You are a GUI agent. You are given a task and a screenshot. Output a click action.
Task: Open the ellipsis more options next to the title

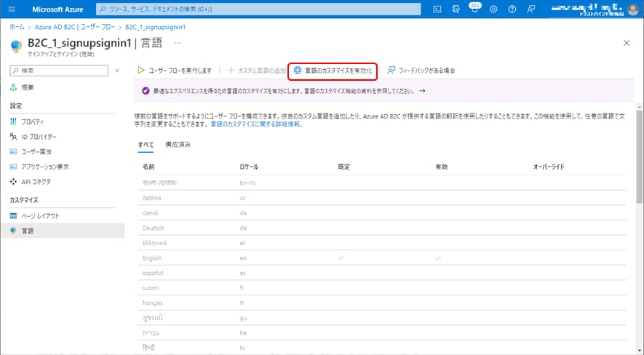click(x=178, y=43)
